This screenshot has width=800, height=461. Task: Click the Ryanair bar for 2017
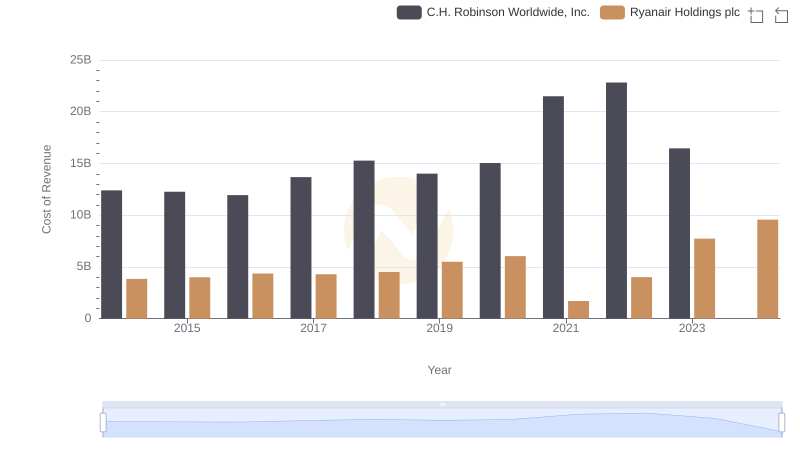(326, 296)
